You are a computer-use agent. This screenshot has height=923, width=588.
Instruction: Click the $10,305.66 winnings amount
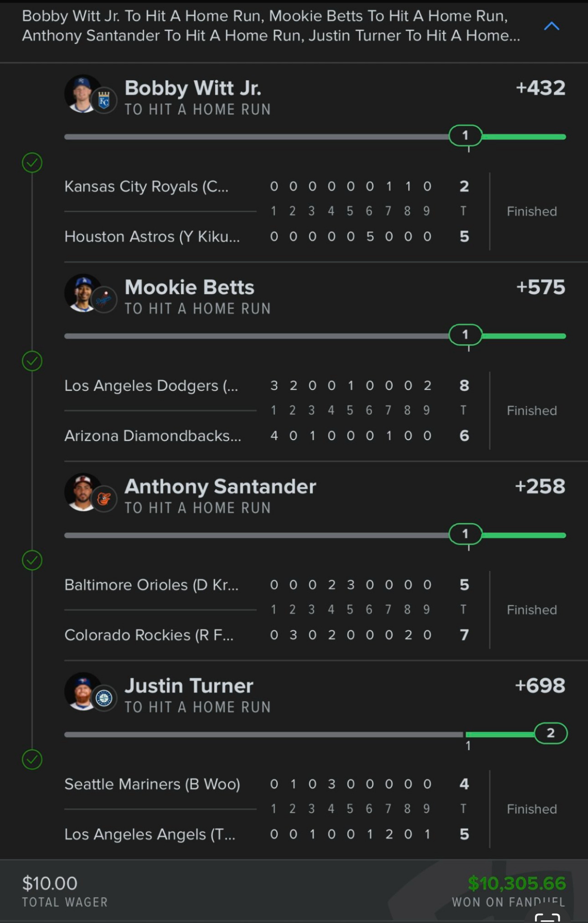(x=516, y=883)
